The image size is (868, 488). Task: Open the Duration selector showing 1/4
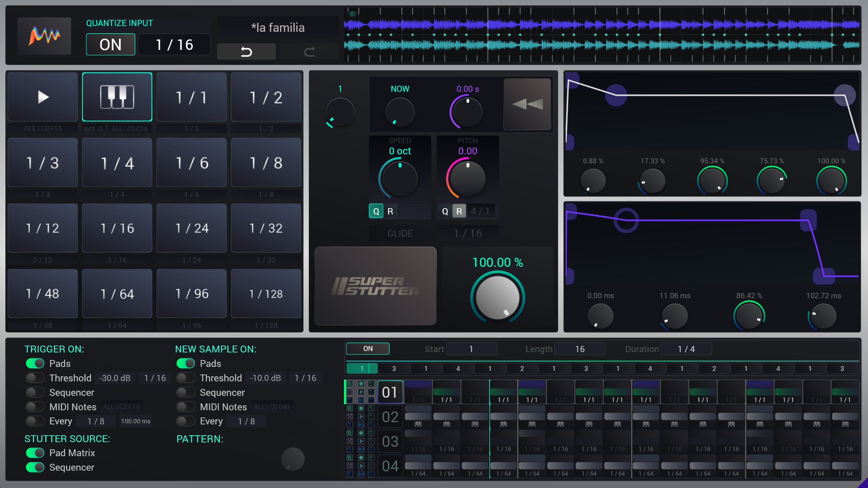686,348
